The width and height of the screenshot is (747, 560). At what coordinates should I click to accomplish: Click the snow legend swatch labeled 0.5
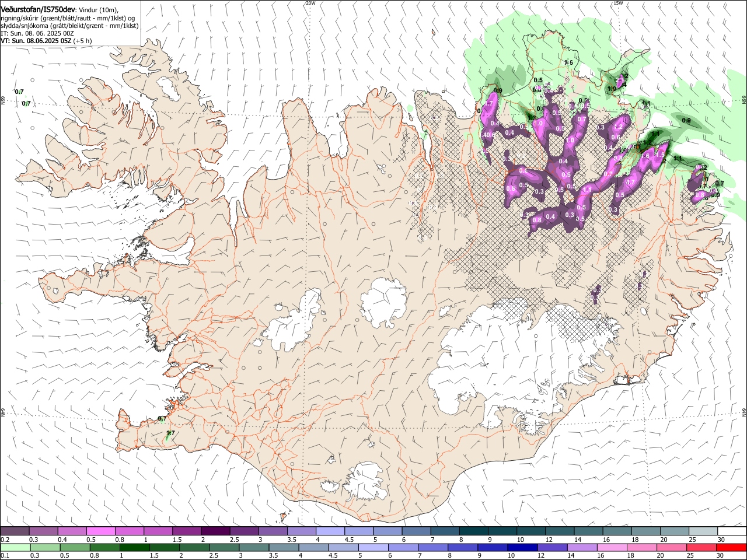100,531
